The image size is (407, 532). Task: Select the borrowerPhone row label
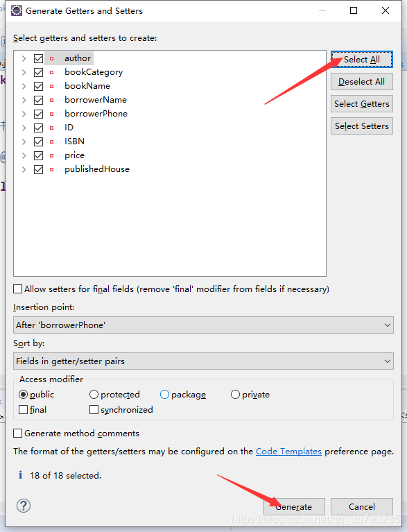pos(96,114)
